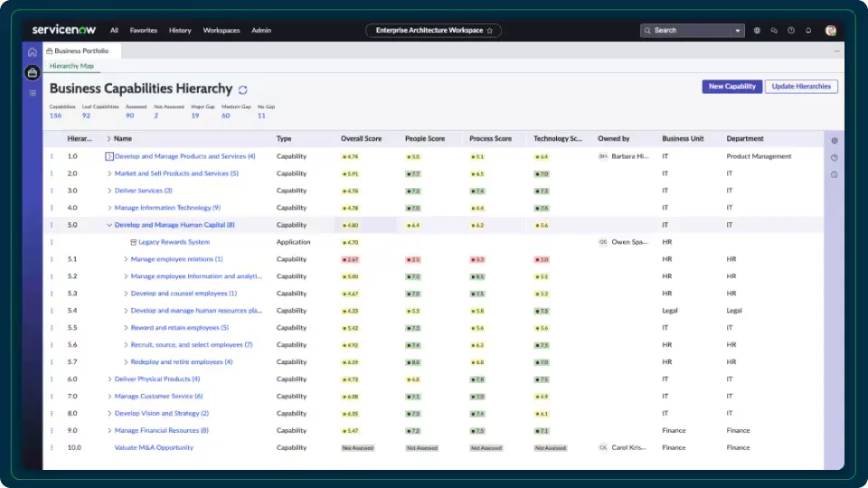The height and width of the screenshot is (488, 868).
Task: Click the New Capability button
Action: coord(731,87)
